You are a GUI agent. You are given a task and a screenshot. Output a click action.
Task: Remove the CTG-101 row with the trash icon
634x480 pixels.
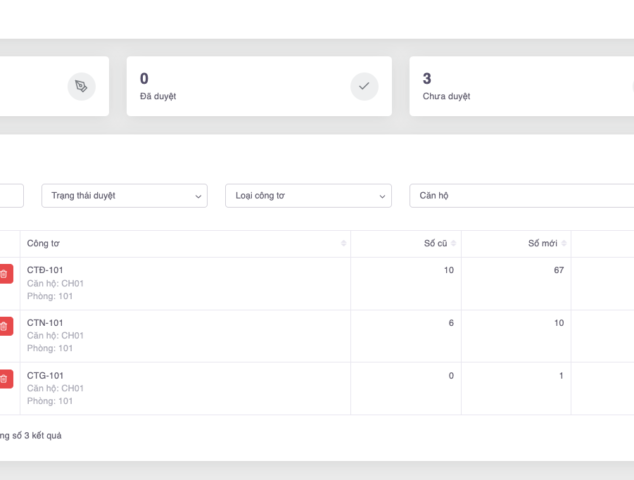5,379
